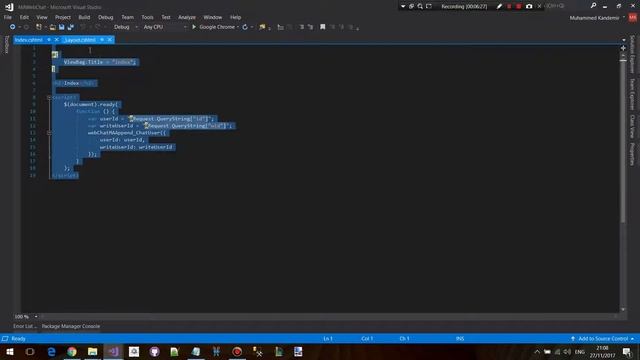Open the File menu

coord(7,17)
